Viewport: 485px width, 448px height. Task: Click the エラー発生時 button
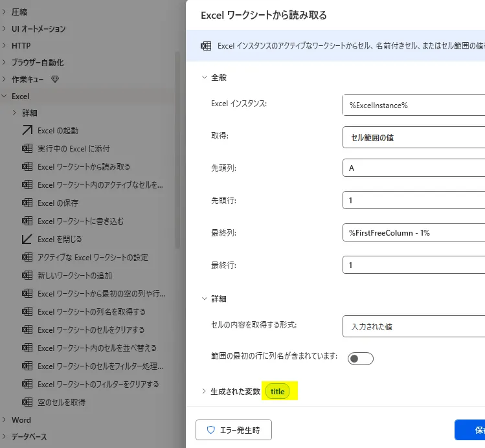(x=234, y=430)
